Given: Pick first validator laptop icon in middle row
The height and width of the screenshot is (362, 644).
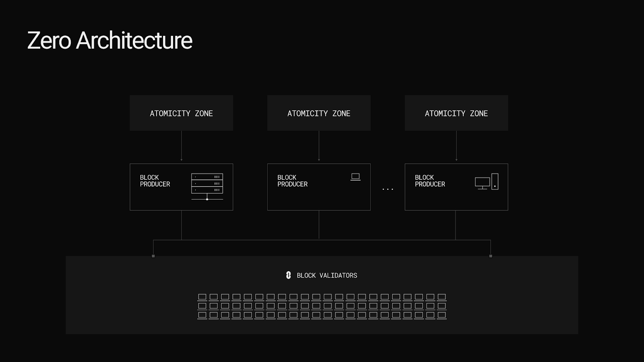Looking at the screenshot, I should click(x=202, y=306).
